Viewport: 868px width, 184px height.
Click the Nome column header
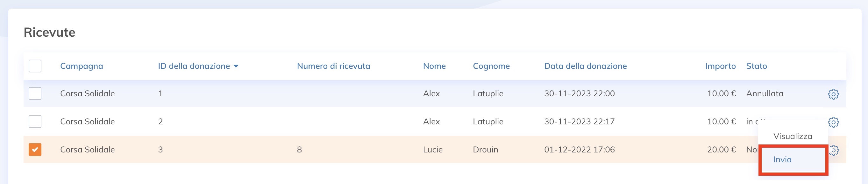coord(434,66)
